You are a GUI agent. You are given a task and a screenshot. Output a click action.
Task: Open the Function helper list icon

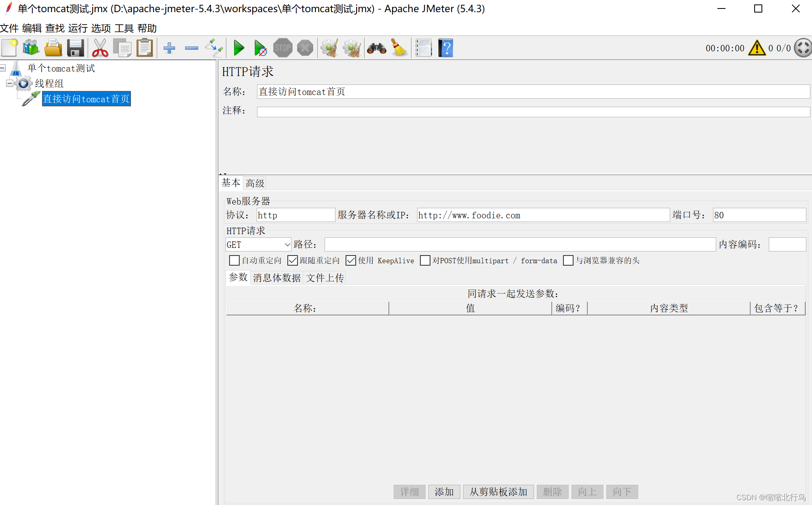[x=424, y=48]
